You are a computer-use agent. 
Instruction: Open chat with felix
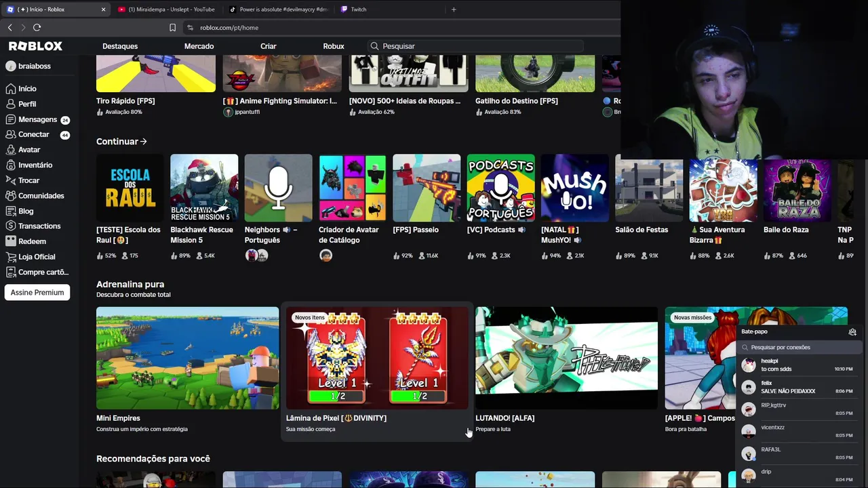coord(798,387)
